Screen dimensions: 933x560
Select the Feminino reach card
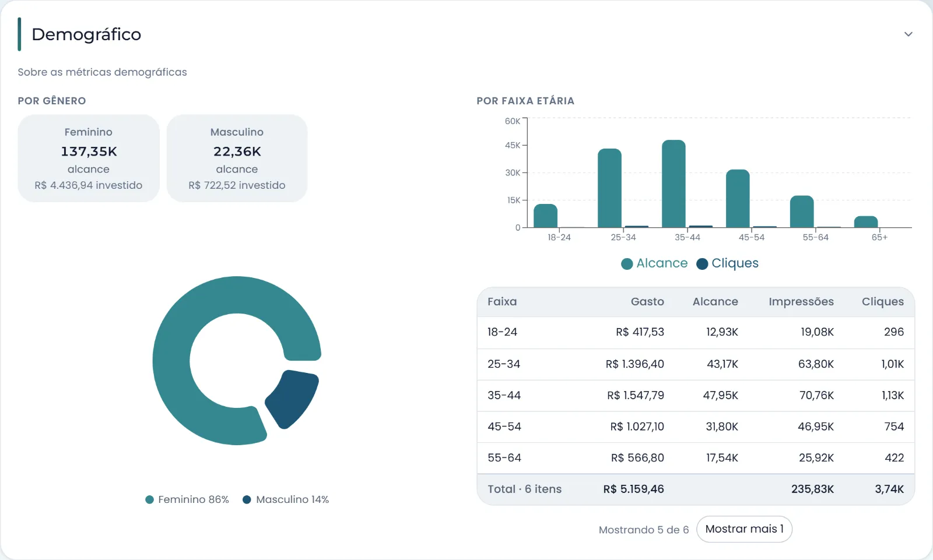89,159
